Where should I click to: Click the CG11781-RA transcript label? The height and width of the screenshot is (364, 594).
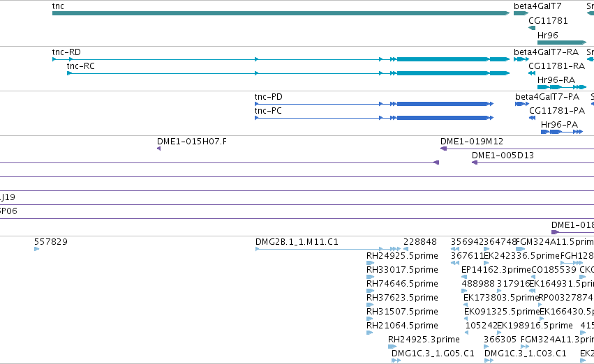[x=556, y=66]
